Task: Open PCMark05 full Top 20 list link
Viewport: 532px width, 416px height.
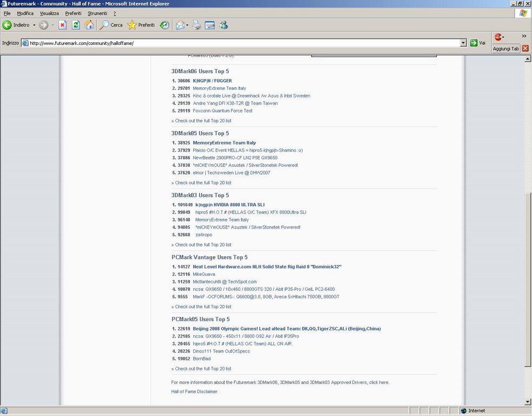Action: point(203,369)
